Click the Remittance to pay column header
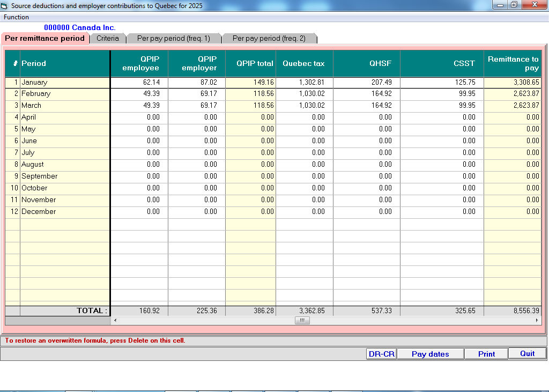Image resolution: width=549 pixels, height=392 pixels. coord(512,63)
